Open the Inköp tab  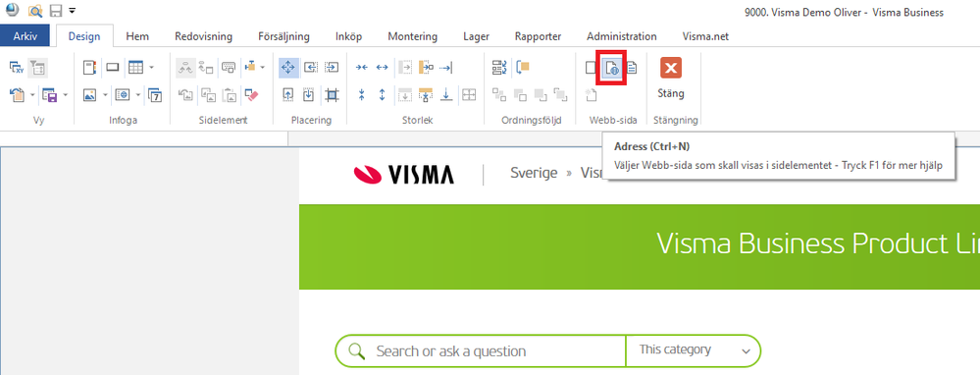pyautogui.click(x=348, y=37)
